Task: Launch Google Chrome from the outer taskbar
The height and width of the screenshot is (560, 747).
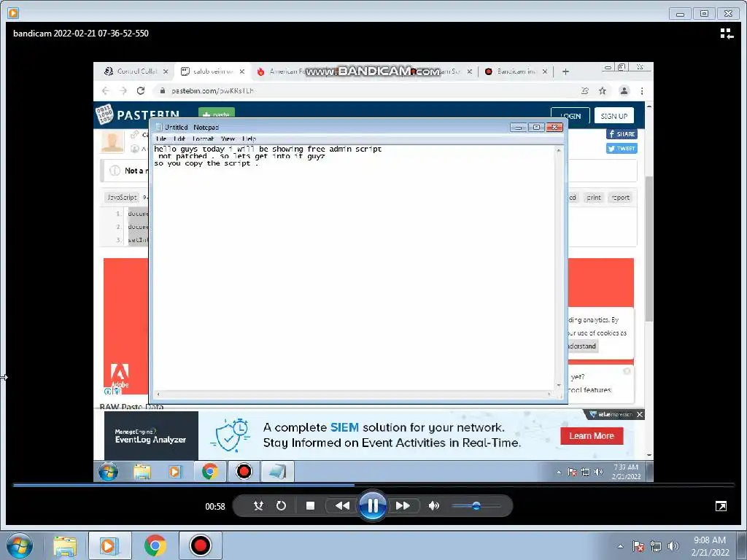Action: click(x=155, y=545)
